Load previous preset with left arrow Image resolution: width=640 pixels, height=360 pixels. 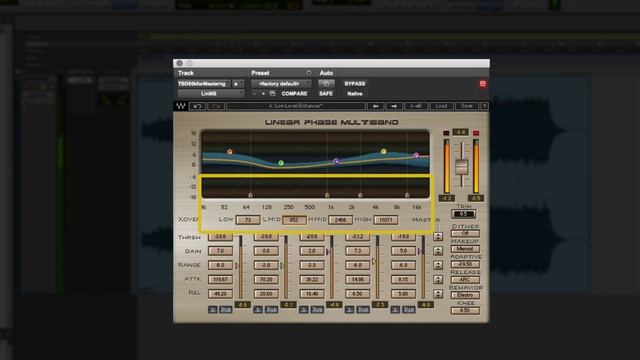click(x=376, y=106)
